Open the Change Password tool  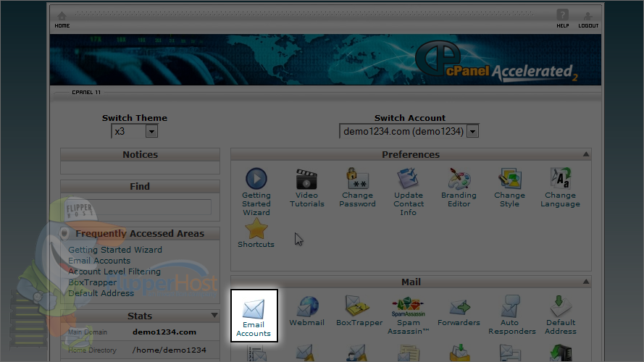tap(357, 188)
